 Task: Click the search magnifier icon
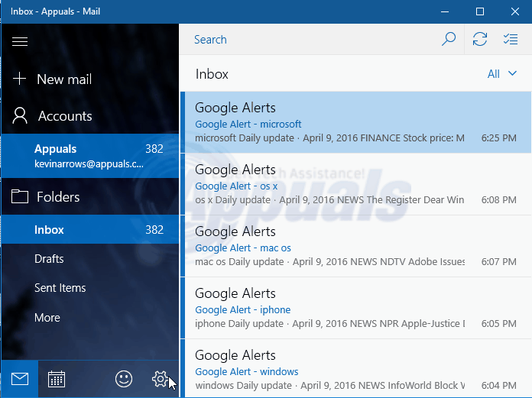[449, 39]
